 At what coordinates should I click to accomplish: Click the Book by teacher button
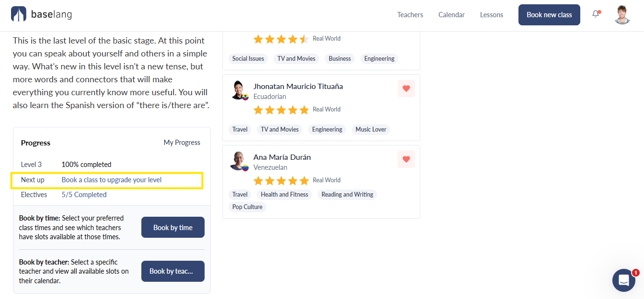(x=173, y=271)
